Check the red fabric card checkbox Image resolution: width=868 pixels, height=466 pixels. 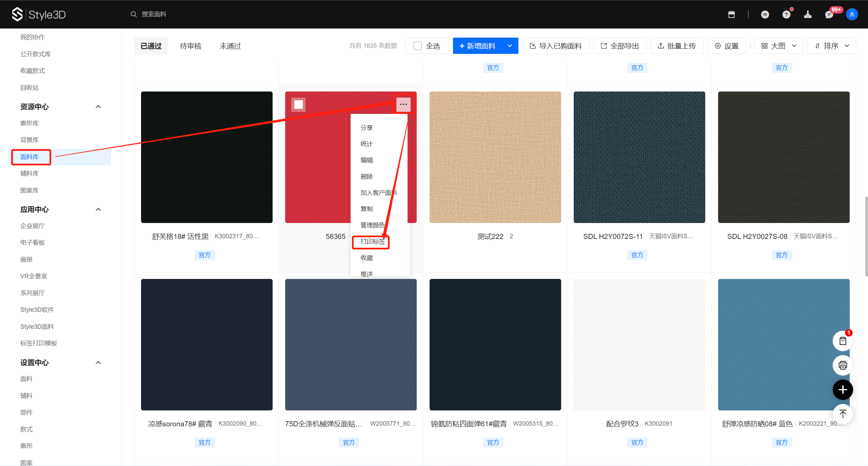[298, 104]
